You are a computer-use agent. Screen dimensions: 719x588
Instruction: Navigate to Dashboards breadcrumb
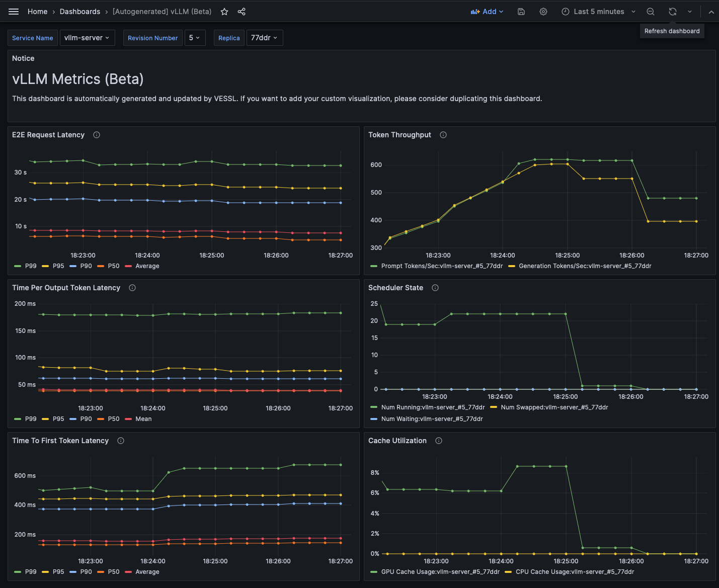coord(79,12)
